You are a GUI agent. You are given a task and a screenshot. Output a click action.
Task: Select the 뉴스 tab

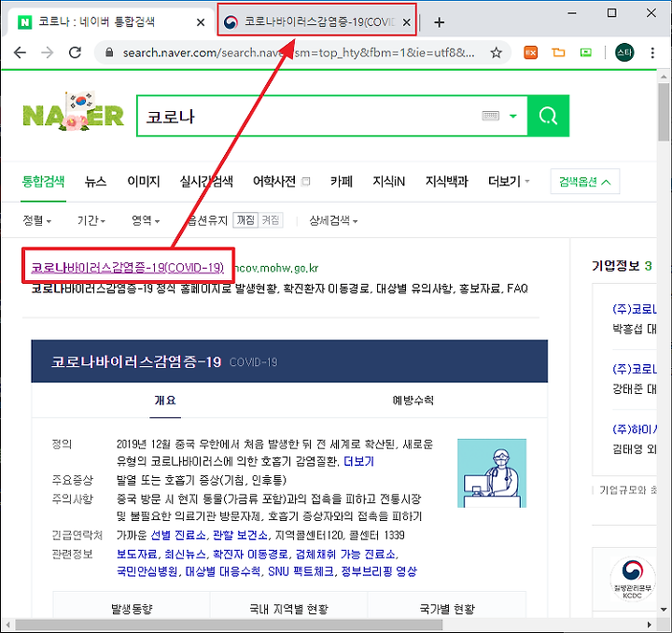point(95,182)
